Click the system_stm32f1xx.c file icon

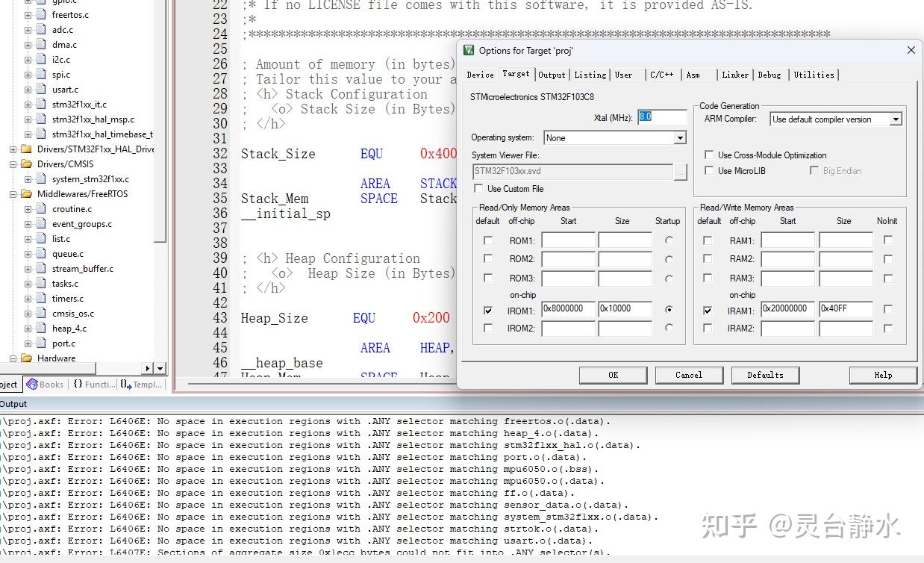(41, 179)
